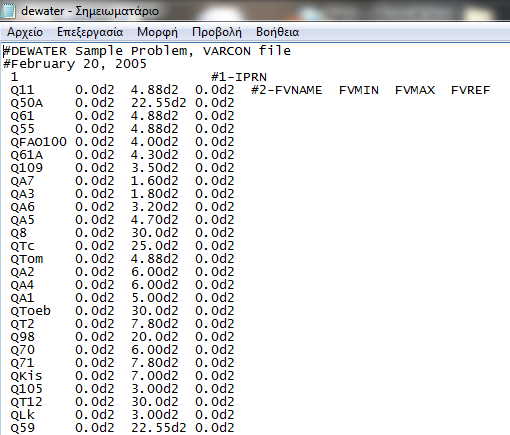The width and height of the screenshot is (510, 435).
Task: Open the Αρχείο menu
Action: click(25, 32)
